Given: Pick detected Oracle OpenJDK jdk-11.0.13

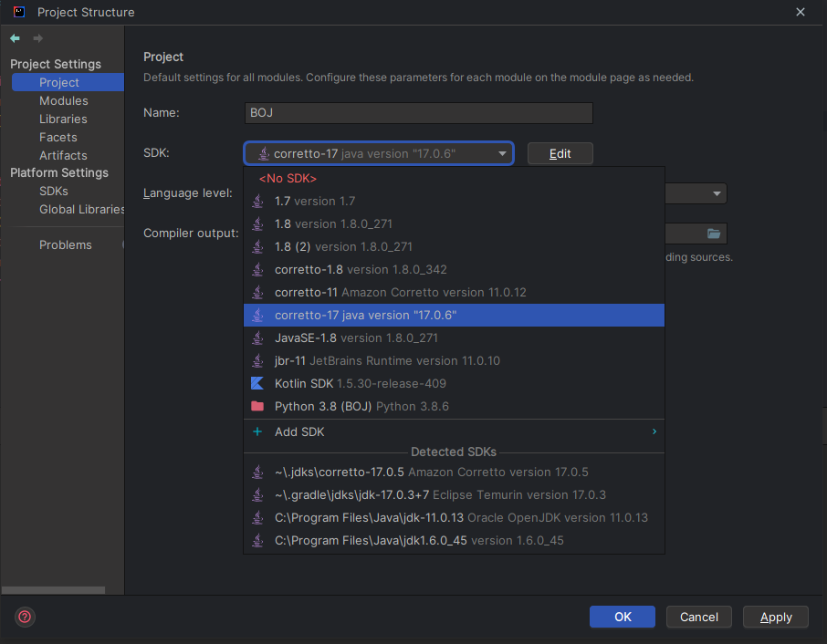Looking at the screenshot, I should coord(454,517).
